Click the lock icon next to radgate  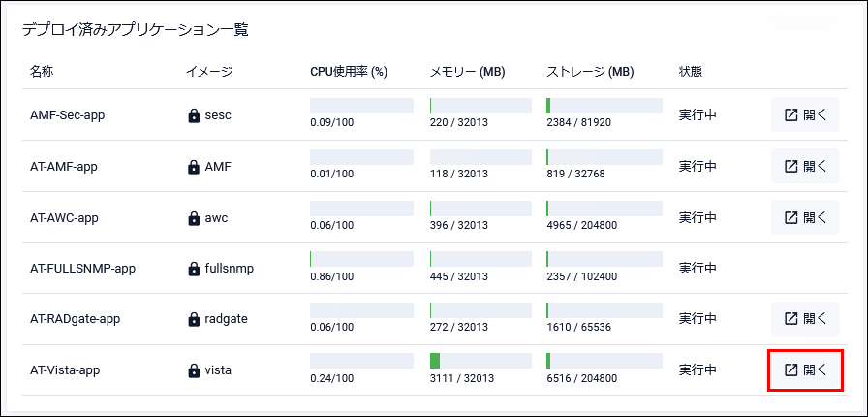[194, 319]
